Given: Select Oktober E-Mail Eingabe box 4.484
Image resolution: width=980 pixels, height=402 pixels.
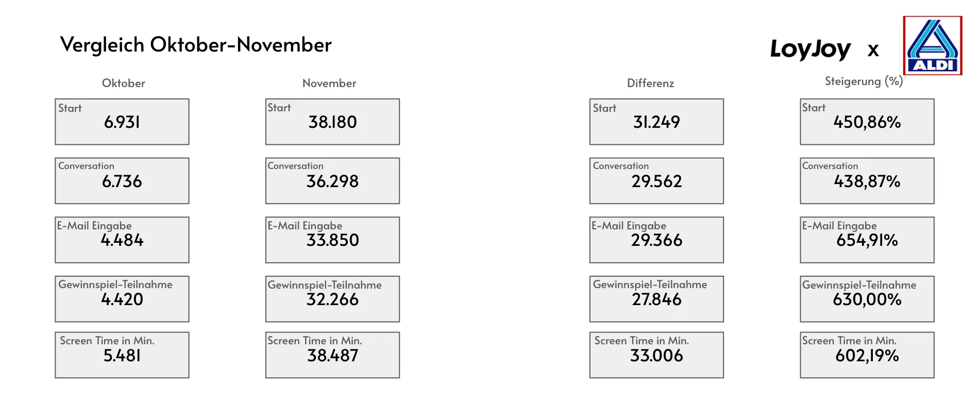Looking at the screenshot, I should pos(122,240).
